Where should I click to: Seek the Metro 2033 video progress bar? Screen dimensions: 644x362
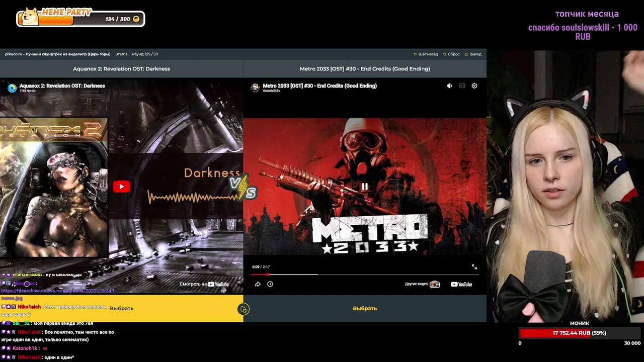click(x=365, y=275)
